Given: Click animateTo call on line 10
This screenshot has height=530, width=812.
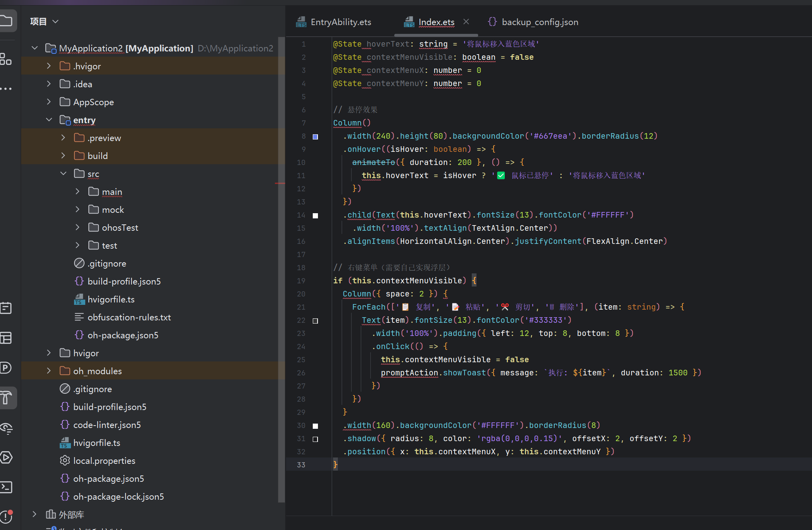Looking at the screenshot, I should tap(373, 162).
